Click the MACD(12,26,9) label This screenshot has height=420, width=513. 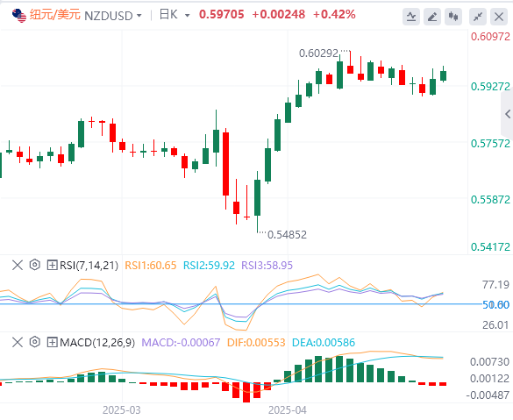tap(97, 343)
